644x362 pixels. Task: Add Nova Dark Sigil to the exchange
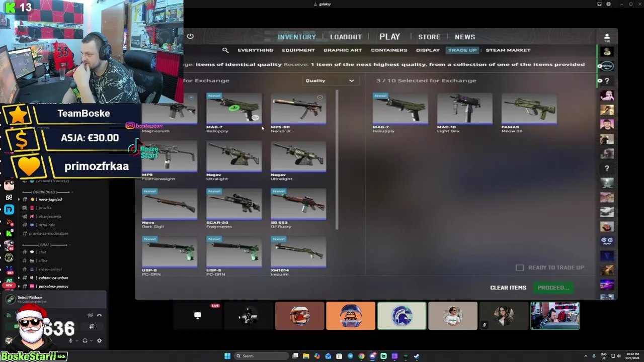tap(170, 209)
